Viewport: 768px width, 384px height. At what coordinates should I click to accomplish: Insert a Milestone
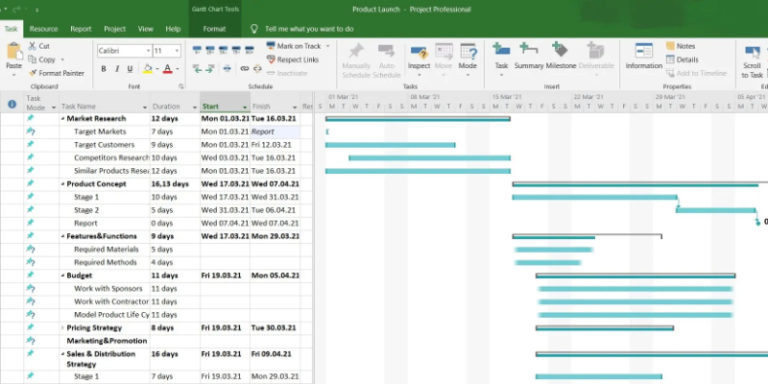pos(560,55)
